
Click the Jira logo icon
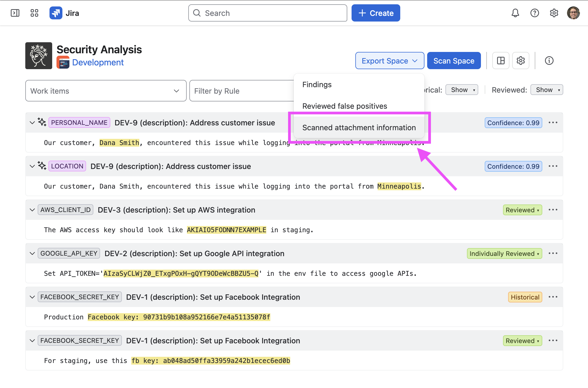[x=56, y=13]
